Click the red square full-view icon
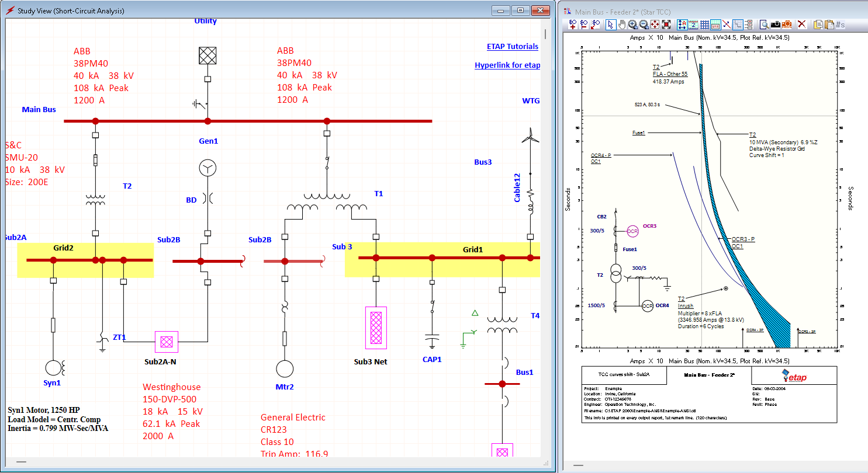 pyautogui.click(x=666, y=25)
